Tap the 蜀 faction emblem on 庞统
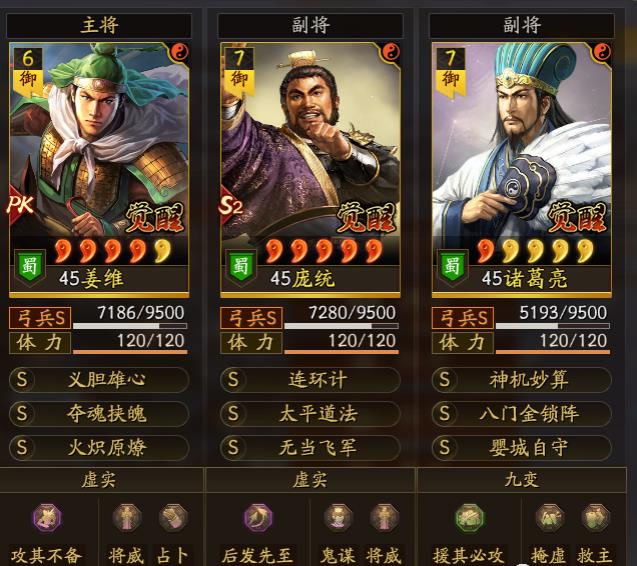Screen dimensions: 637x566 coord(240,267)
